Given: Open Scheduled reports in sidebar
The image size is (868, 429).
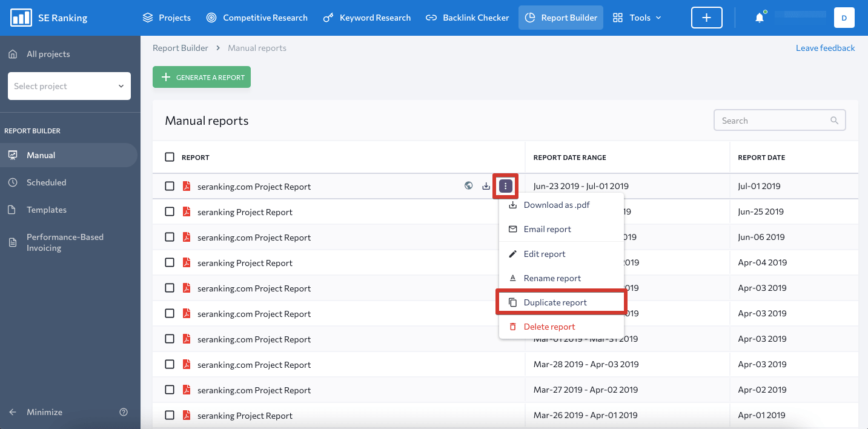Looking at the screenshot, I should 46,182.
